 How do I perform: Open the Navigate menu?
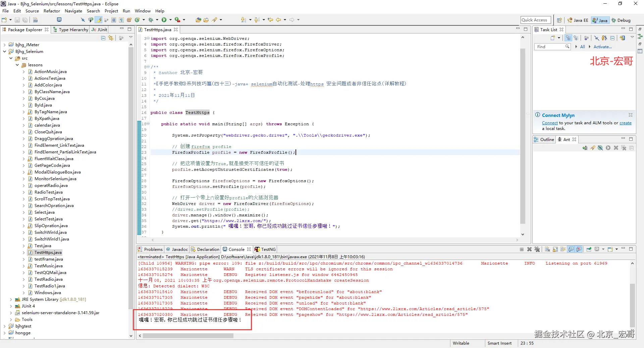pos(73,11)
